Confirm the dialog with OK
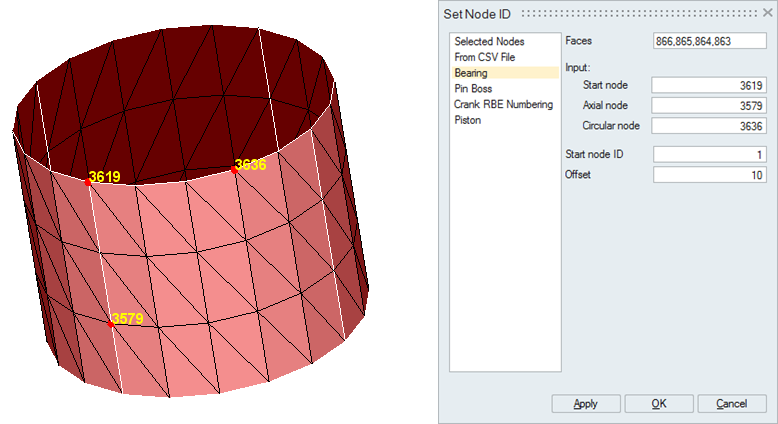Screen dimensions: 778x424 658,403
